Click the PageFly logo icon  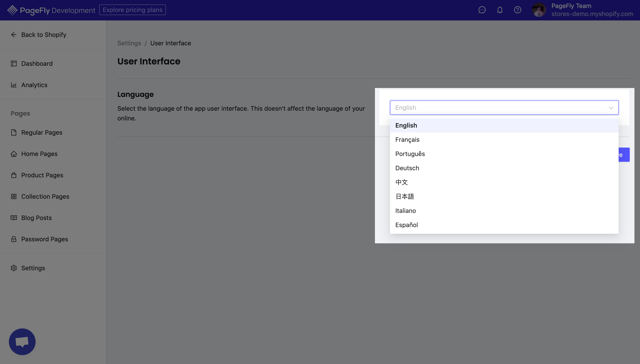[12, 10]
